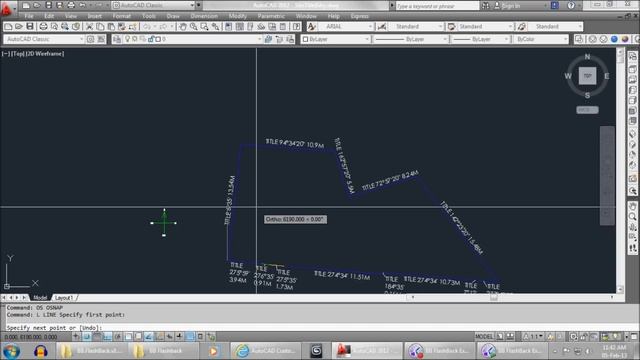Open the DesignCenter palette icon
The image size is (640, 360).
(x=240, y=27)
